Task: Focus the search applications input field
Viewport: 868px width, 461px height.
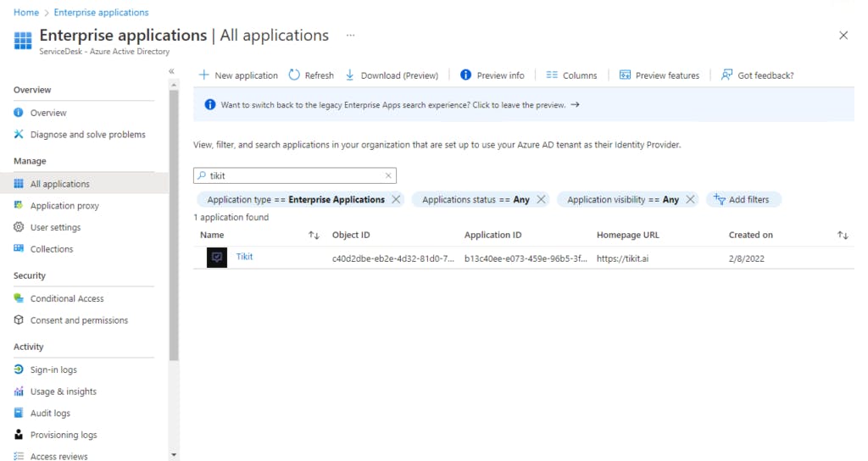Action: pyautogui.click(x=294, y=175)
